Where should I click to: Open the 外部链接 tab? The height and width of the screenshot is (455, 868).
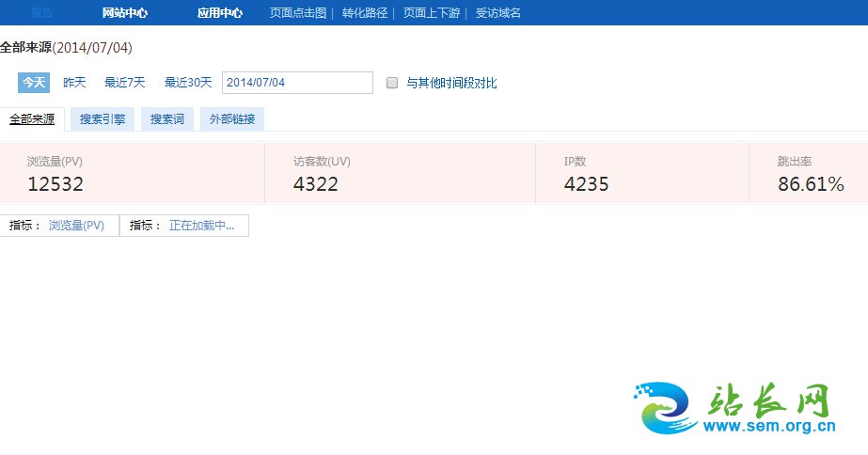232,119
